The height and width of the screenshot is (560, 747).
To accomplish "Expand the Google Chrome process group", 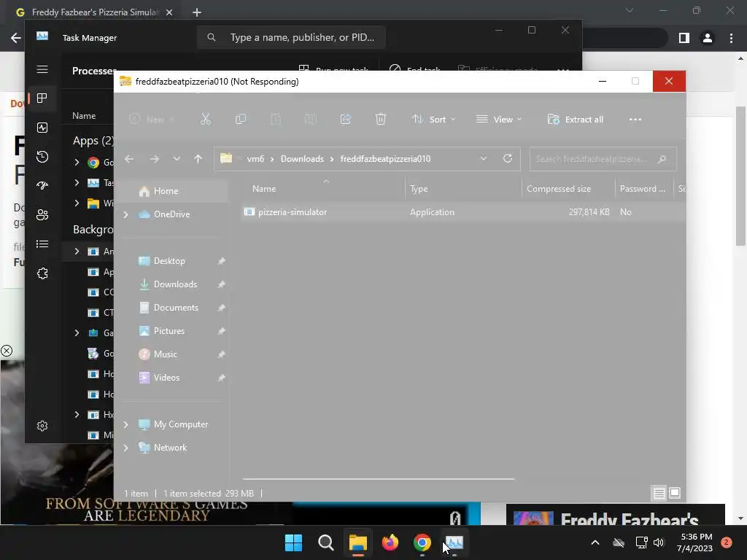I will (x=77, y=163).
